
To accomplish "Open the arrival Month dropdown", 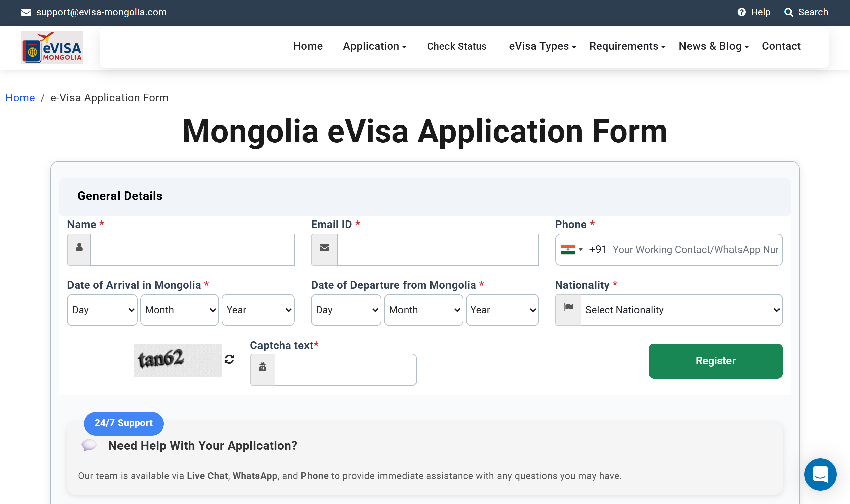I will 179,310.
